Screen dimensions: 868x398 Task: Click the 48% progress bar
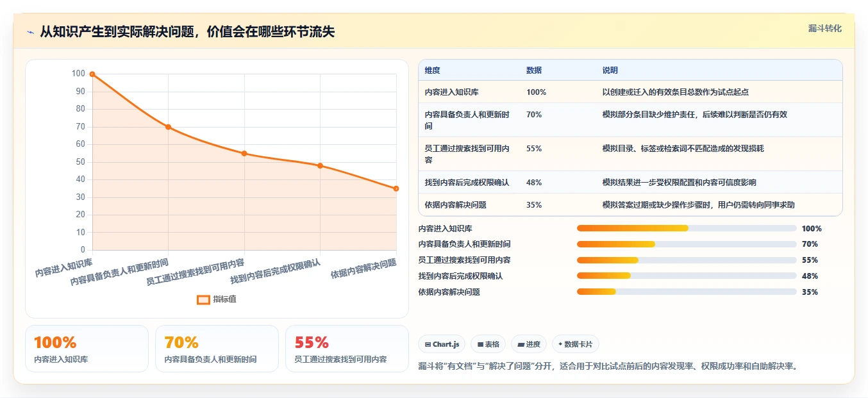click(x=687, y=276)
